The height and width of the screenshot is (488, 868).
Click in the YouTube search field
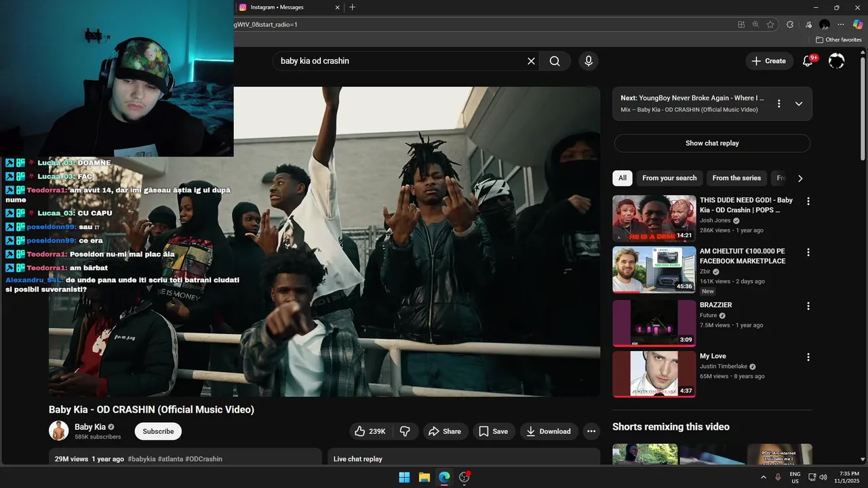coord(400,61)
